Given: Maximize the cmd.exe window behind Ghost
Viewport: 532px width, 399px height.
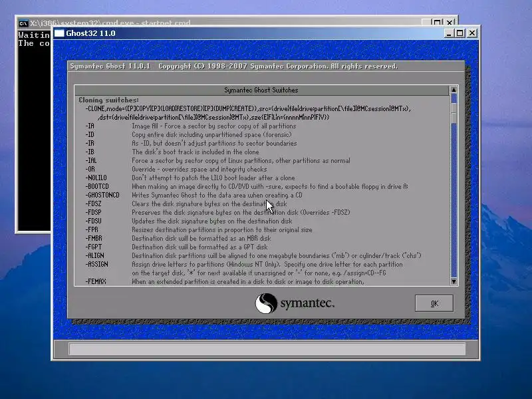Looking at the screenshot, I should 438,23.
